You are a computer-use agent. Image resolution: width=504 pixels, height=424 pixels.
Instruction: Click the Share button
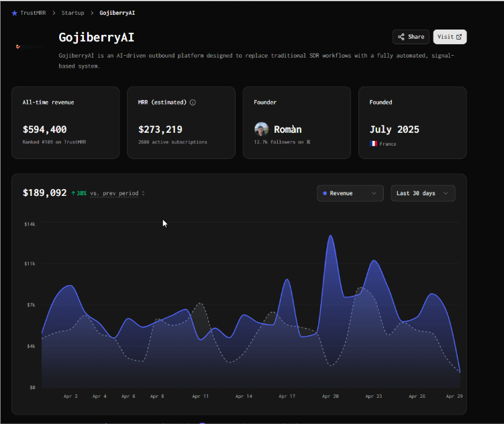[411, 37]
